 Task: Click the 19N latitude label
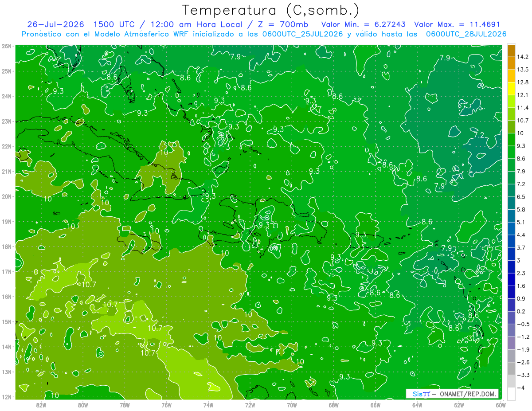click(x=7, y=221)
